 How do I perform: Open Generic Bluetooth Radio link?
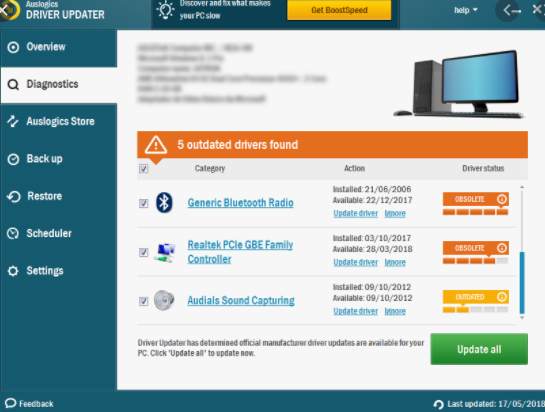241,203
